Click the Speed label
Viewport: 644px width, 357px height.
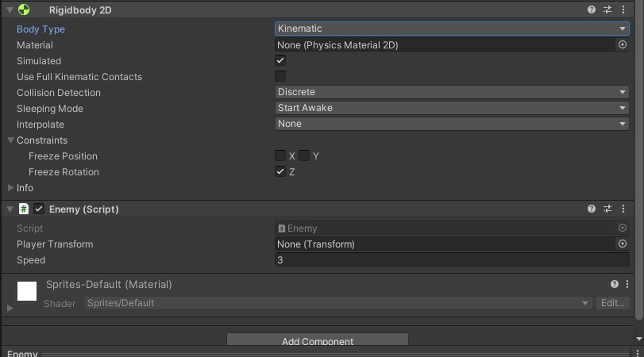(31, 260)
